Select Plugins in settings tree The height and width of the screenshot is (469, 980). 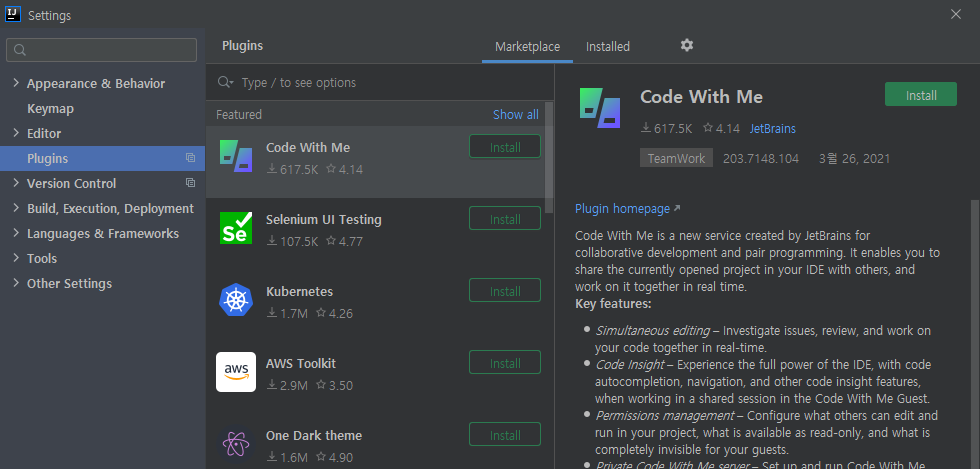[x=102, y=158]
